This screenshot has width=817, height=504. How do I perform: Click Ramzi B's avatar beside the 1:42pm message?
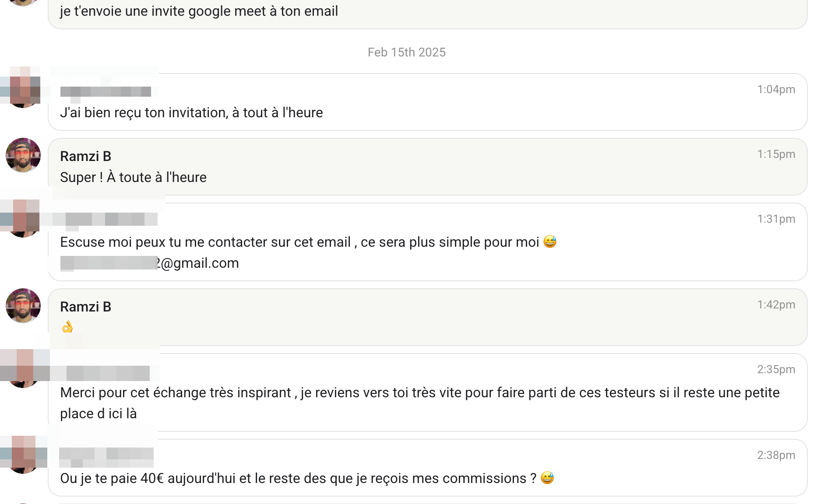(x=23, y=306)
